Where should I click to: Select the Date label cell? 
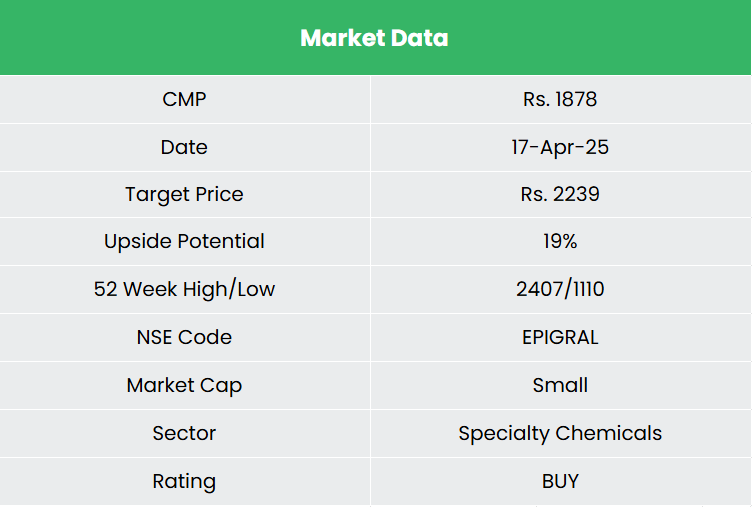(x=184, y=147)
